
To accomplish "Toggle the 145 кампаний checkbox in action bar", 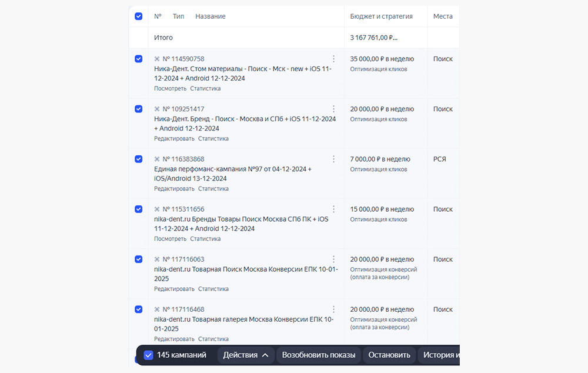I will 149,355.
